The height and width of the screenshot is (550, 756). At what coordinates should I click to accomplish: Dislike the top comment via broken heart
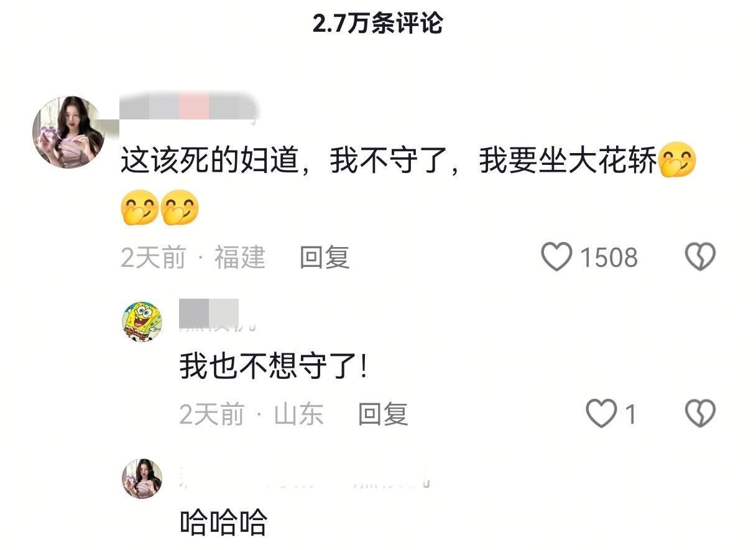700,257
